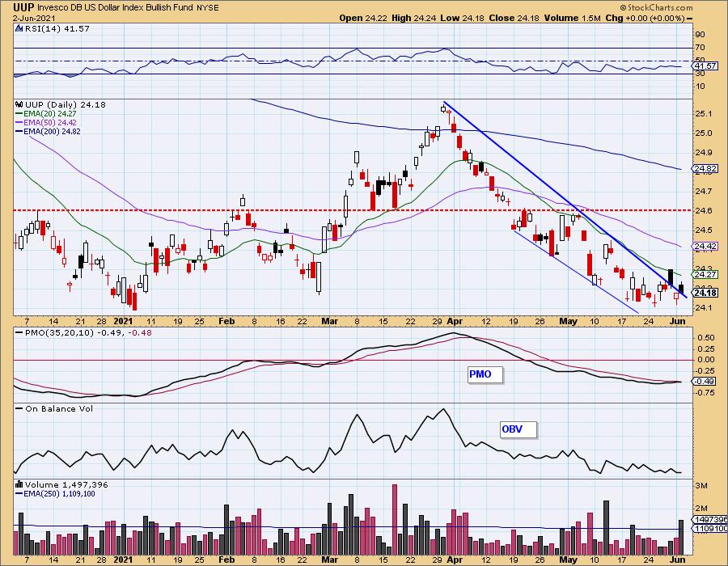Click the blue PMO annotation box

pyautogui.click(x=485, y=374)
